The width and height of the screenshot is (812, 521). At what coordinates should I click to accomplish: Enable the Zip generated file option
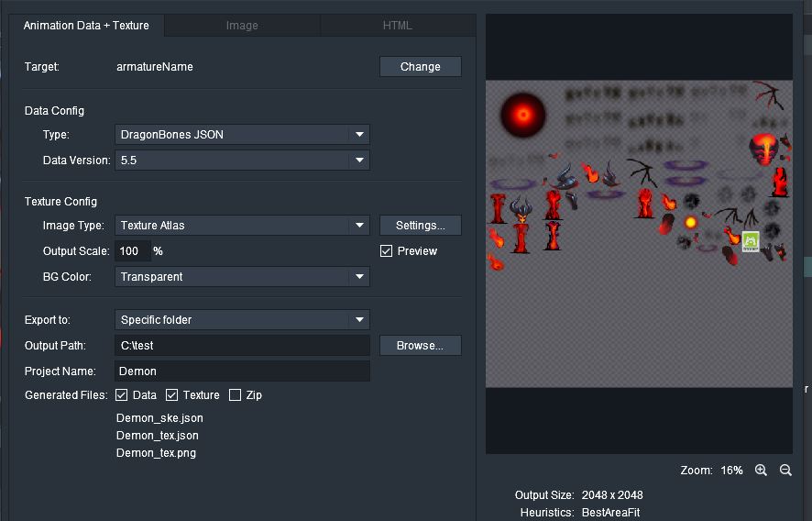coord(235,395)
